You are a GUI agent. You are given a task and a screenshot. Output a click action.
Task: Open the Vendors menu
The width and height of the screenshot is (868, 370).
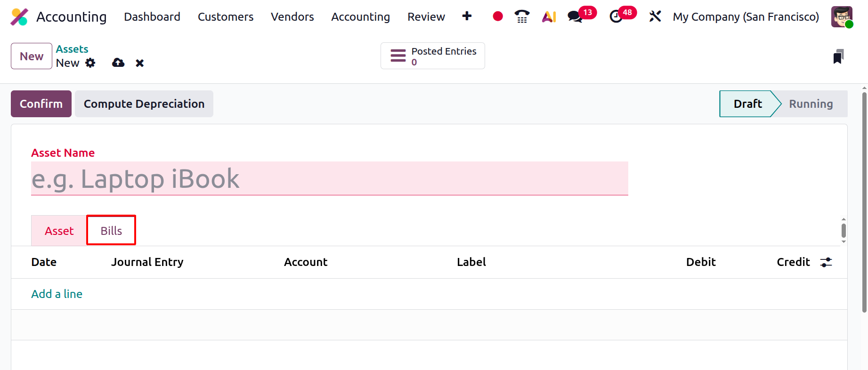pyautogui.click(x=292, y=17)
